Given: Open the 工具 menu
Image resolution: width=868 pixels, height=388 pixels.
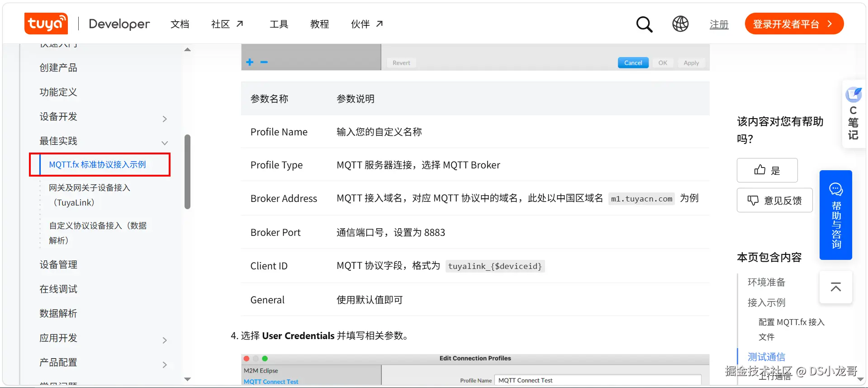Looking at the screenshot, I should [x=279, y=24].
